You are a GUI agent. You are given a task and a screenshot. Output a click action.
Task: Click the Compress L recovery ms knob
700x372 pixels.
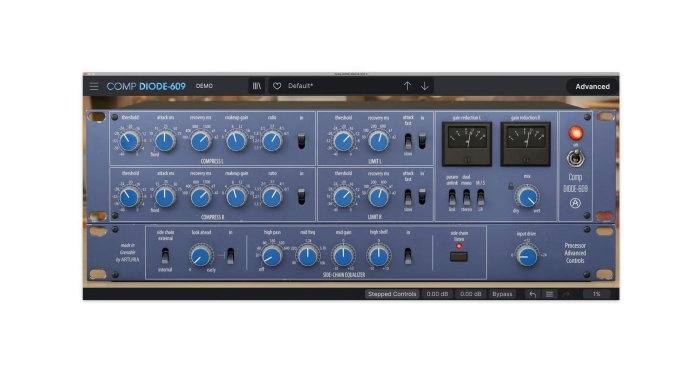(x=201, y=142)
